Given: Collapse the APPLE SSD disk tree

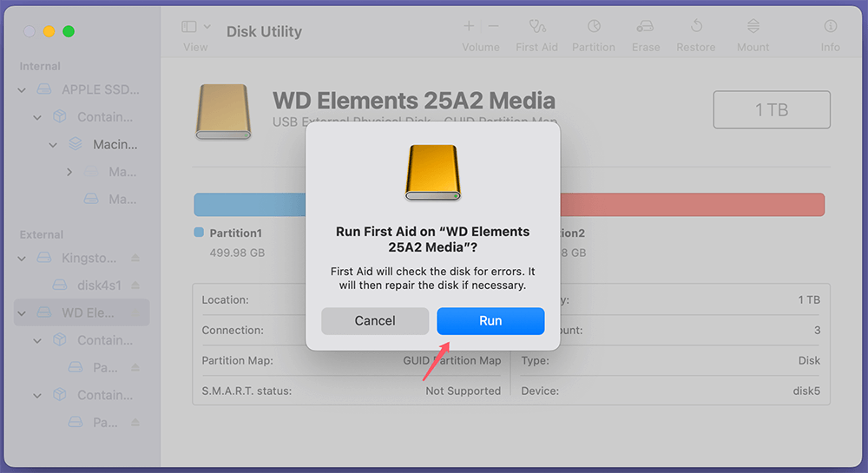Looking at the screenshot, I should pyautogui.click(x=22, y=89).
